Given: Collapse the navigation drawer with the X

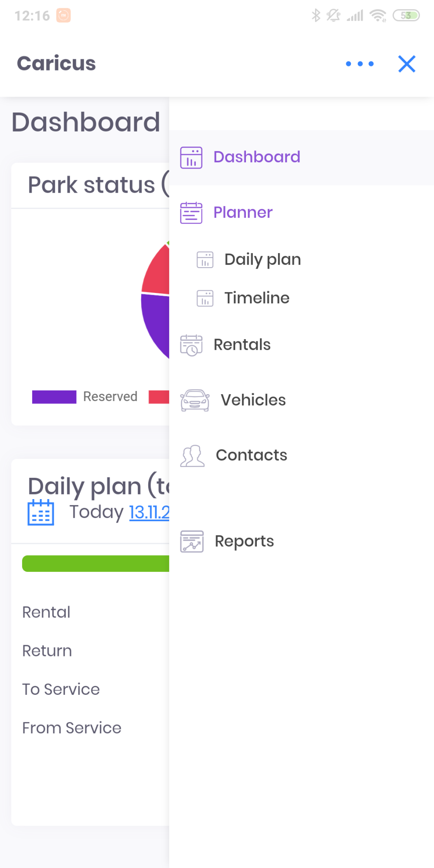Looking at the screenshot, I should [x=406, y=64].
